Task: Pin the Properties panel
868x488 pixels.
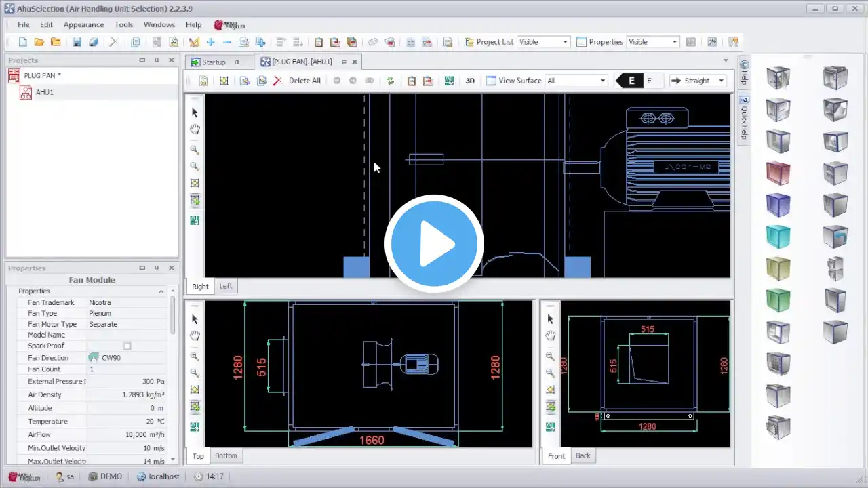Action: click(x=157, y=268)
